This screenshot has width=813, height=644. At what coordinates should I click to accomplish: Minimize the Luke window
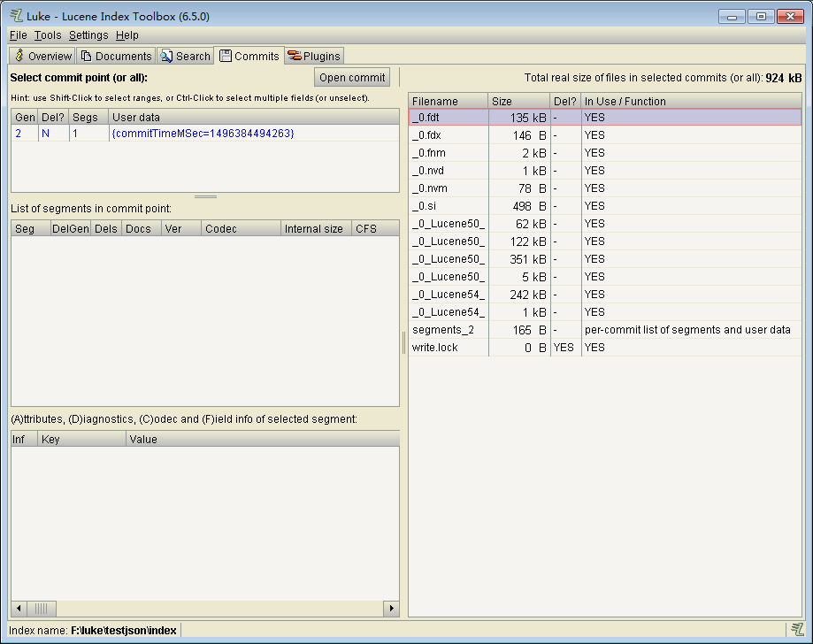pos(732,17)
